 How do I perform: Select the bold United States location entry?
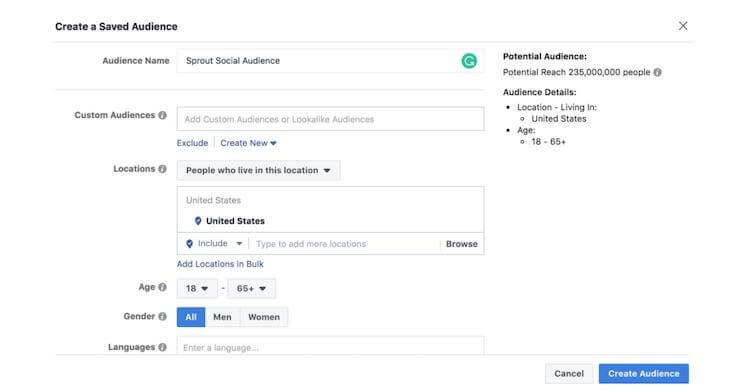(235, 221)
